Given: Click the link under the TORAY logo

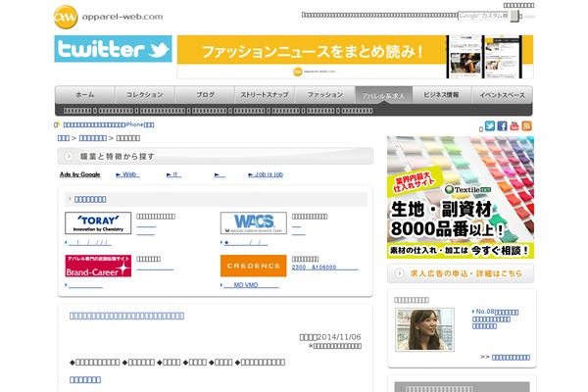Looking at the screenshot, I should (x=89, y=243).
